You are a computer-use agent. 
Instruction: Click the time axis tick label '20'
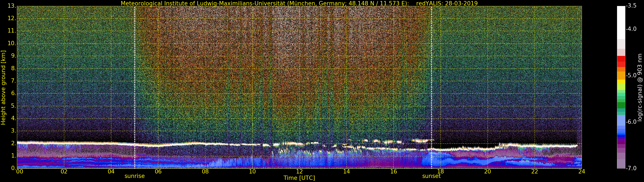488,171
